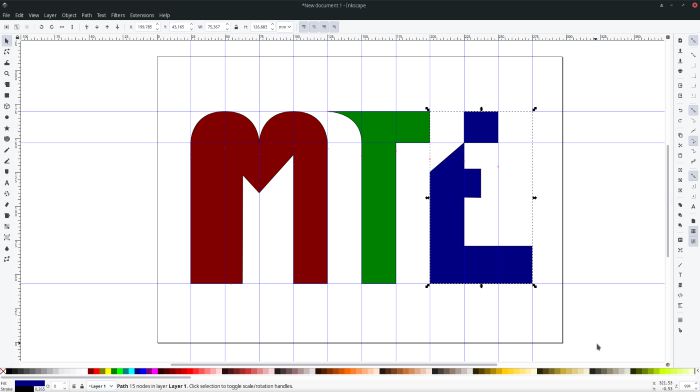Toggle move patterns with object
The image size is (700, 392).
pos(334,27)
